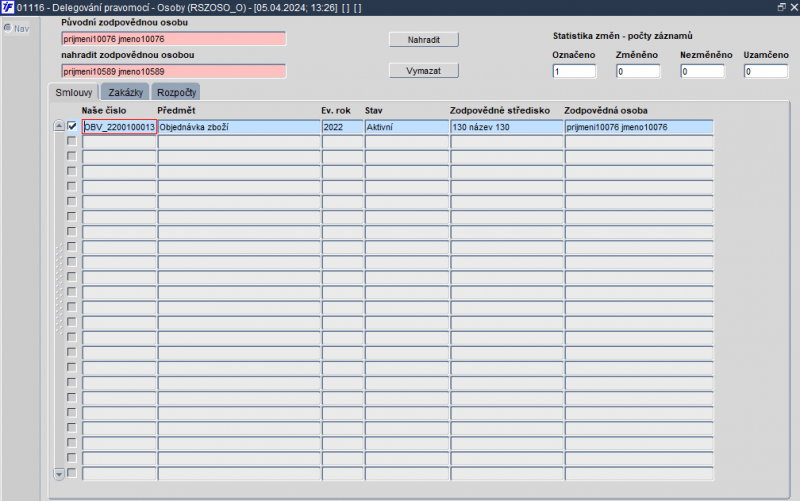Screen dimensions: 800x501
Task: Switch to the Smlouvy tab
Action: pyautogui.click(x=73, y=92)
